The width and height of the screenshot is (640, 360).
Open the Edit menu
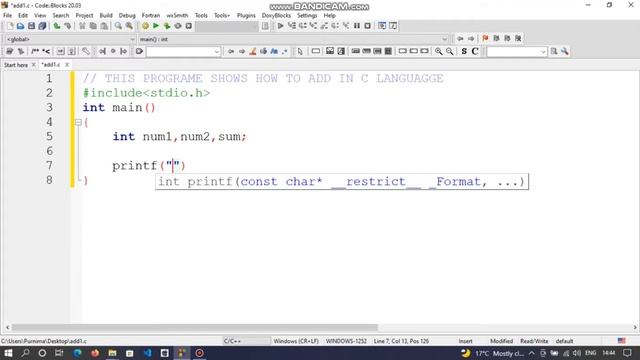[x=23, y=16]
